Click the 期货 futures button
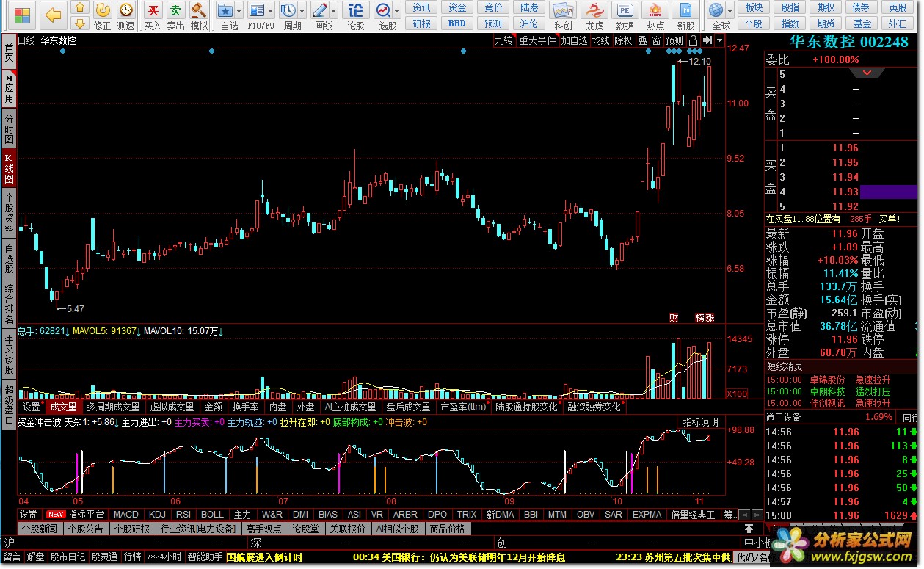 [826, 23]
